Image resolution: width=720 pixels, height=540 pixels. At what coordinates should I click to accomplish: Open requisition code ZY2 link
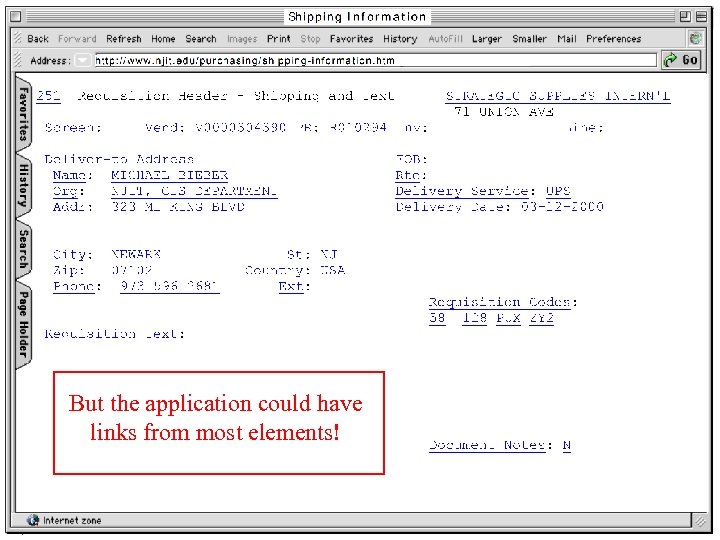click(x=541, y=318)
